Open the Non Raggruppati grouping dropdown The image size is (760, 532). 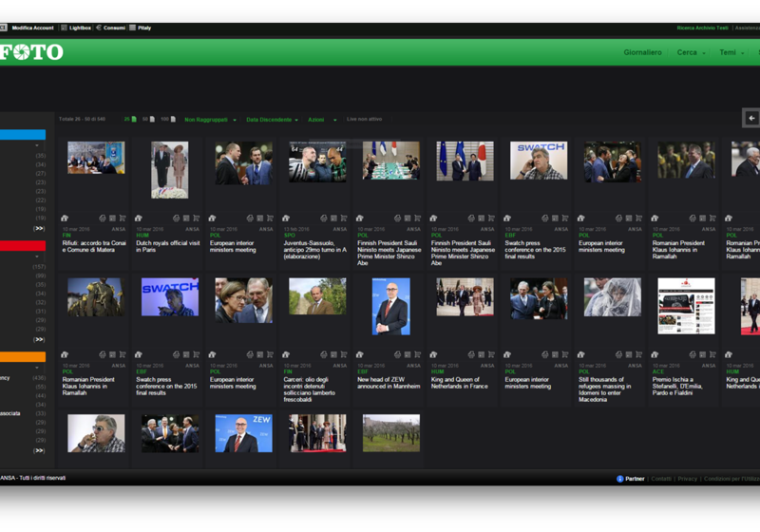[210, 120]
